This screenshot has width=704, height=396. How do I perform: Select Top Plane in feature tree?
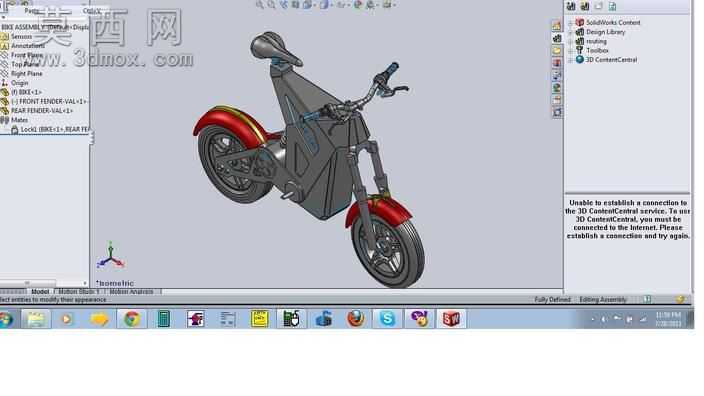point(25,64)
